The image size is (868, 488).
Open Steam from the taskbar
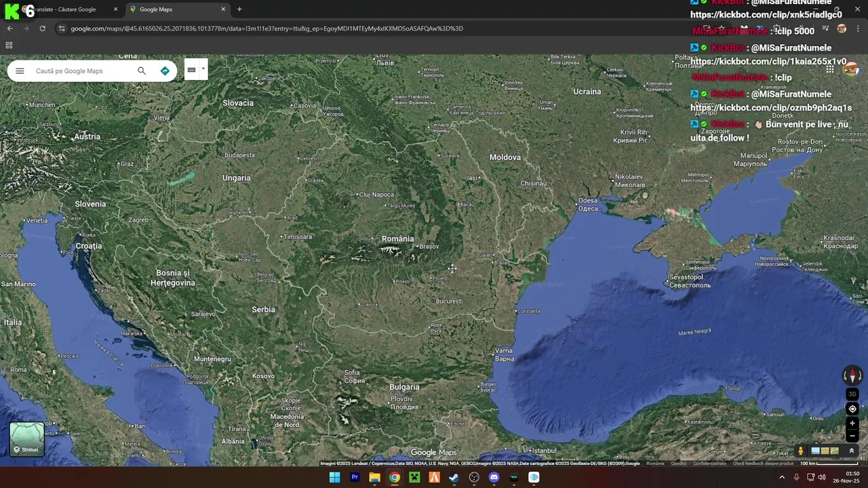click(454, 477)
